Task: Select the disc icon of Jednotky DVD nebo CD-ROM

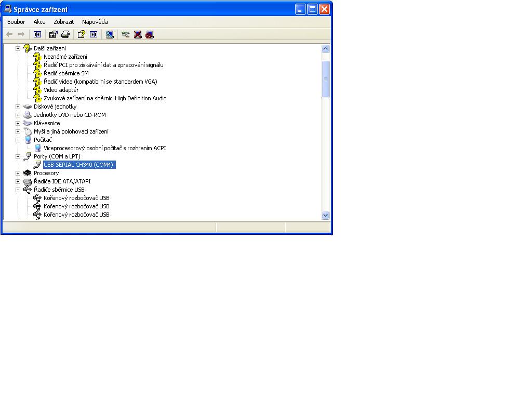Action: pyautogui.click(x=28, y=115)
